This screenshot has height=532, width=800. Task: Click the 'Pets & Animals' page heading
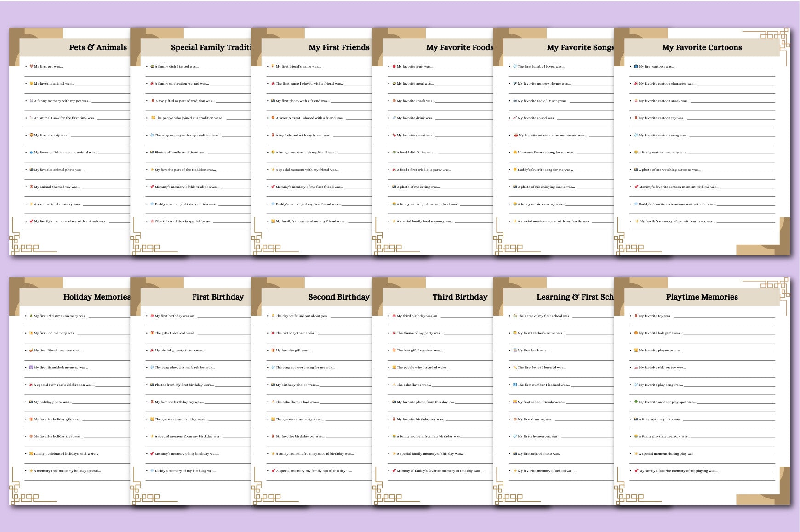pyautogui.click(x=98, y=47)
